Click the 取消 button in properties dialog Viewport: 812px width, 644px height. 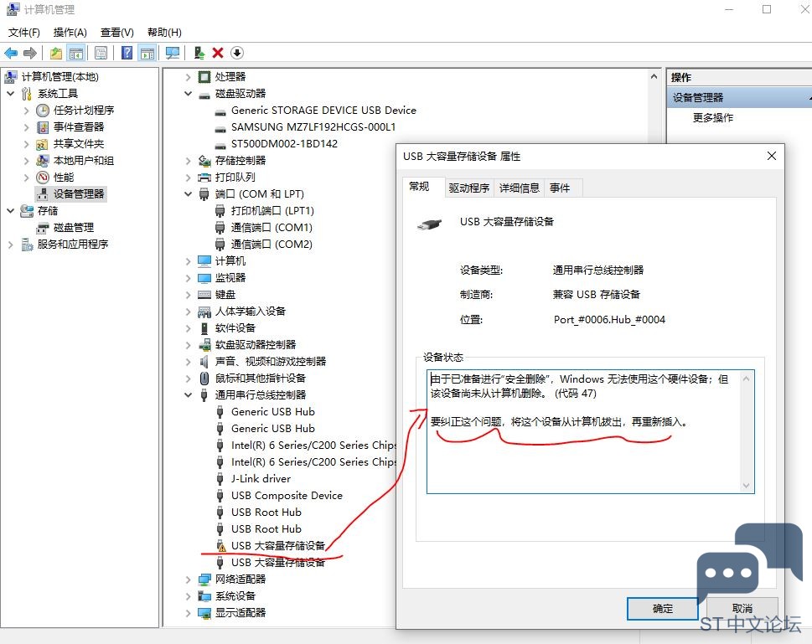tap(742, 609)
